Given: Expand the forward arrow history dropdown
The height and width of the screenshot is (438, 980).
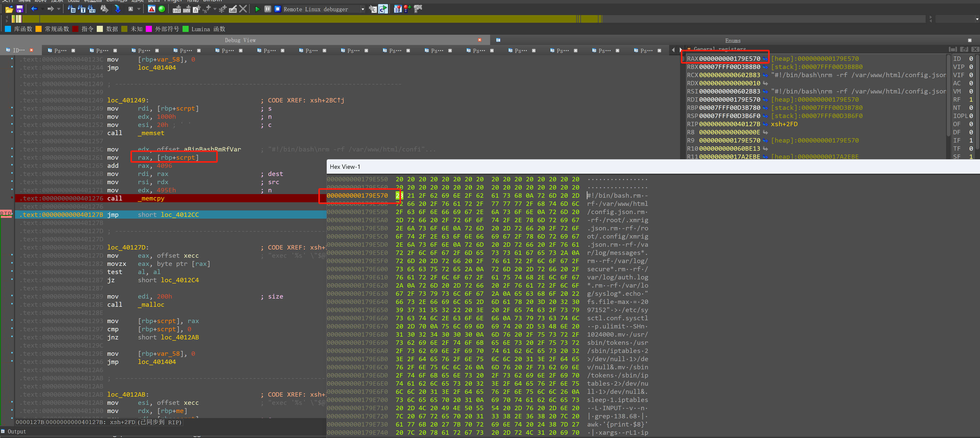Looking at the screenshot, I should pos(59,9).
